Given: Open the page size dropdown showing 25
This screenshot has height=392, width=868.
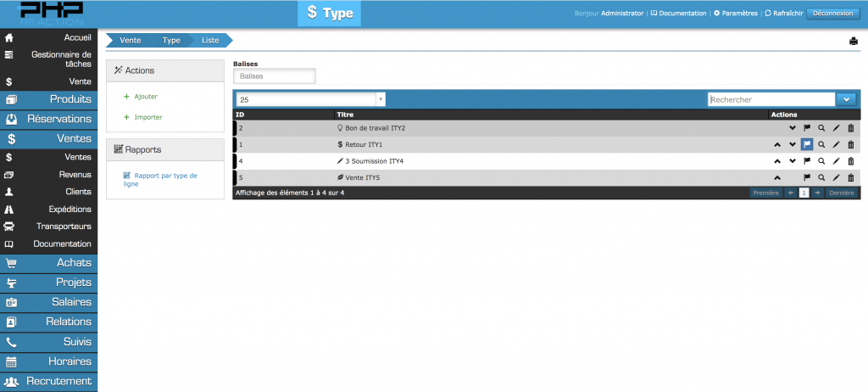Looking at the screenshot, I should point(310,99).
